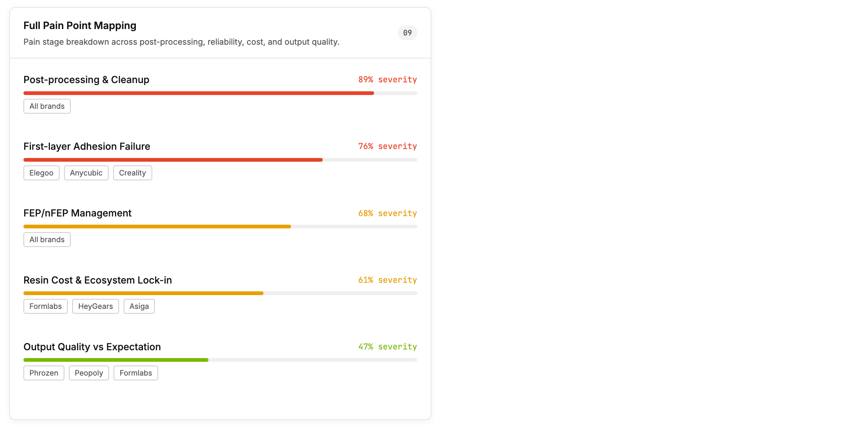Click the Output Quality vs Expectation title

(x=92, y=347)
